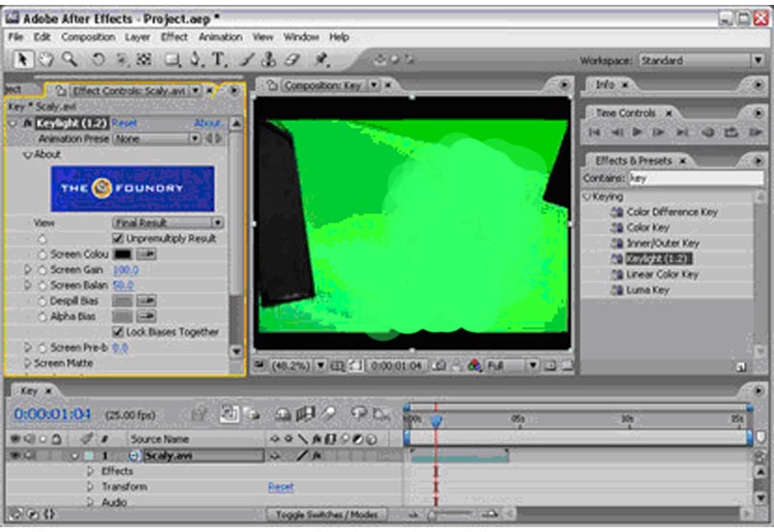Expand the Screen Gain property

[28, 270]
